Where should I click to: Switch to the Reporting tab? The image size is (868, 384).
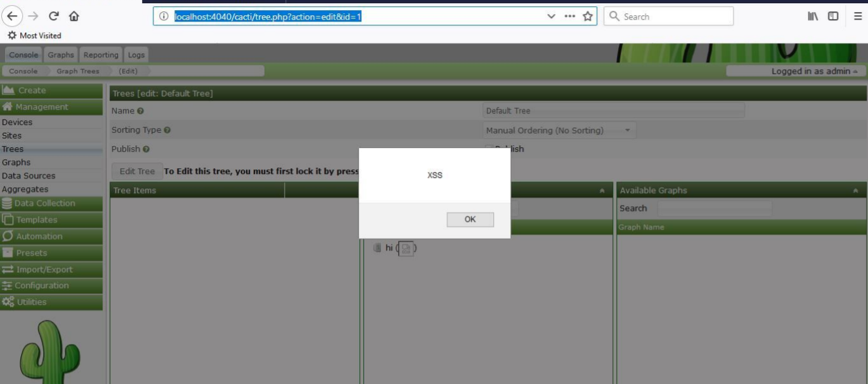101,55
